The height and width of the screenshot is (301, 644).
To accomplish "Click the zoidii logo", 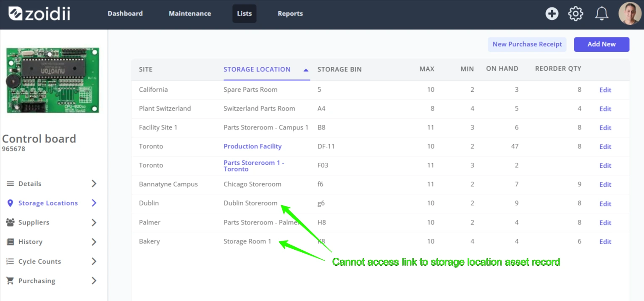I will click(x=39, y=13).
